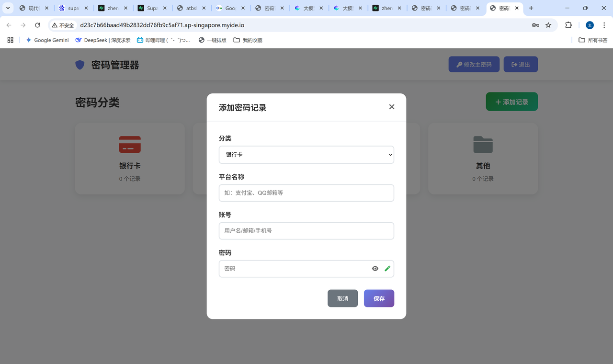Focus the 账号 input field
Image resolution: width=613 pixels, height=364 pixels.
click(x=306, y=230)
